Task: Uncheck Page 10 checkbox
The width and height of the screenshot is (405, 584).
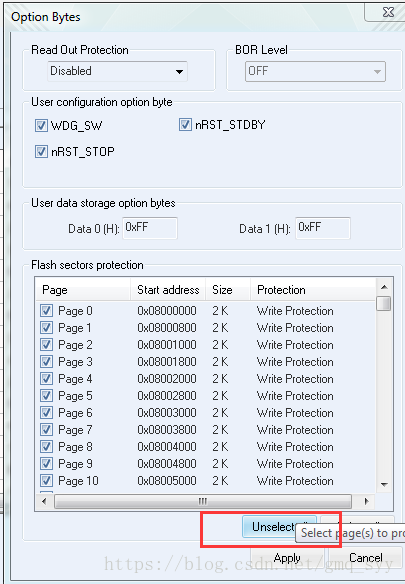Action: pos(46,481)
